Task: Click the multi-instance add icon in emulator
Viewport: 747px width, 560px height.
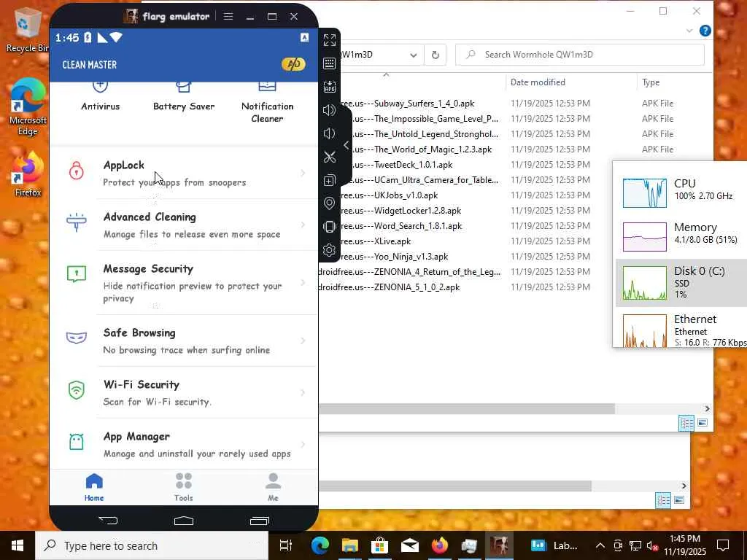Action: pos(329,180)
